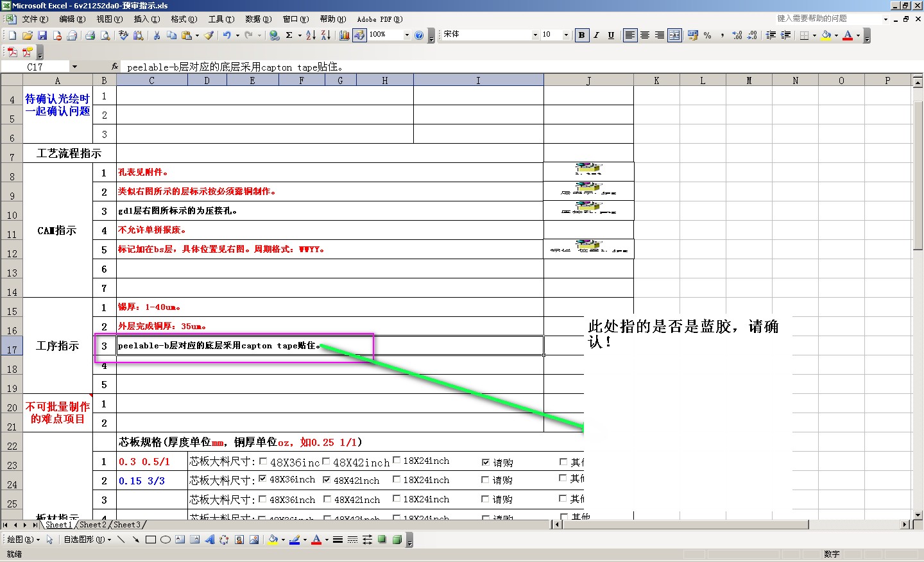Launch the Chart Wizard
This screenshot has width=924, height=562.
[344, 35]
